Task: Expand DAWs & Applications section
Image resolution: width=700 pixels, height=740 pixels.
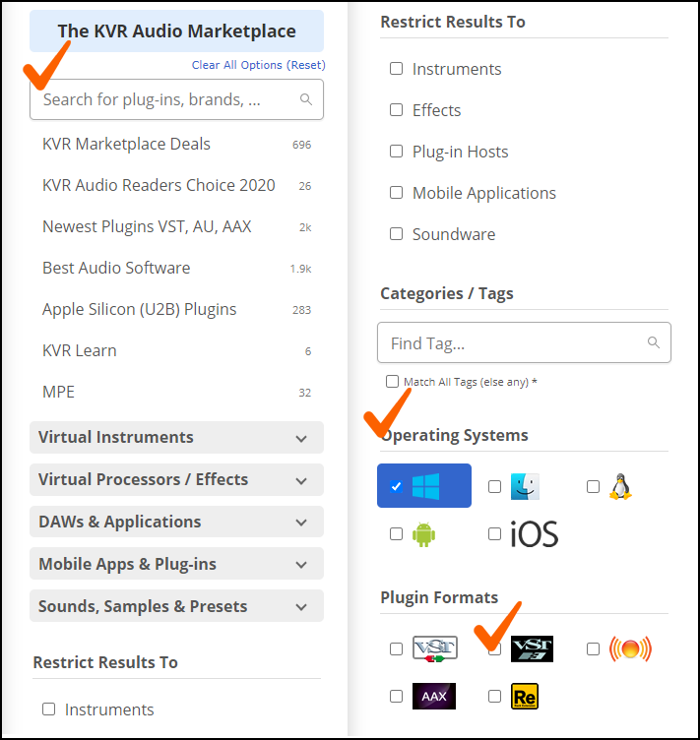Action: click(176, 522)
